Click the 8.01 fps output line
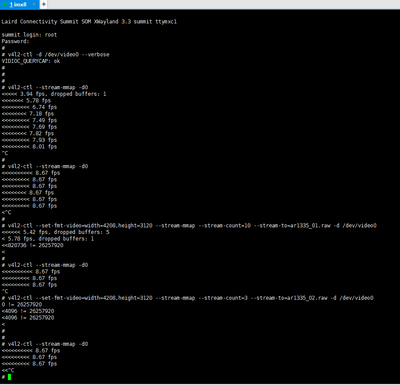Viewport: 400px width, 385px height. click(x=29, y=147)
